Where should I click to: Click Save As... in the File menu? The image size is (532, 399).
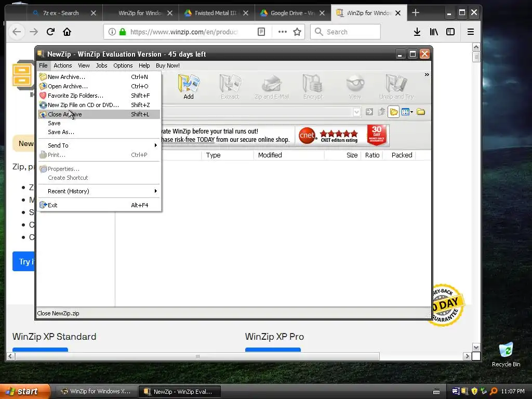(99, 132)
